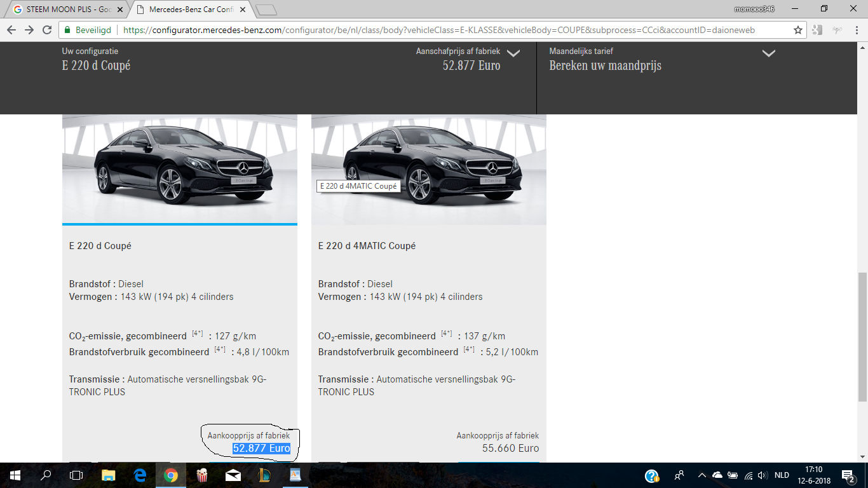Go back to the previous page
The height and width of the screenshot is (488, 868).
pyautogui.click(x=11, y=30)
